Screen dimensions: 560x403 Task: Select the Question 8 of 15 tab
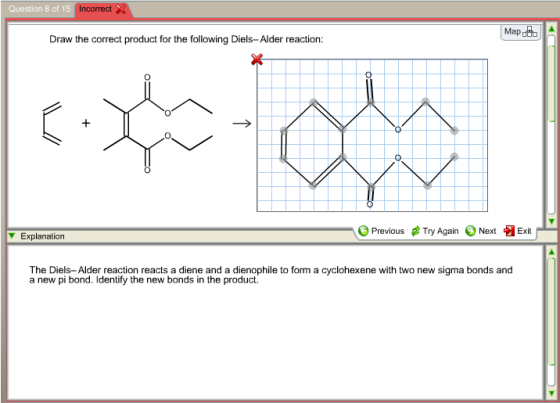39,9
